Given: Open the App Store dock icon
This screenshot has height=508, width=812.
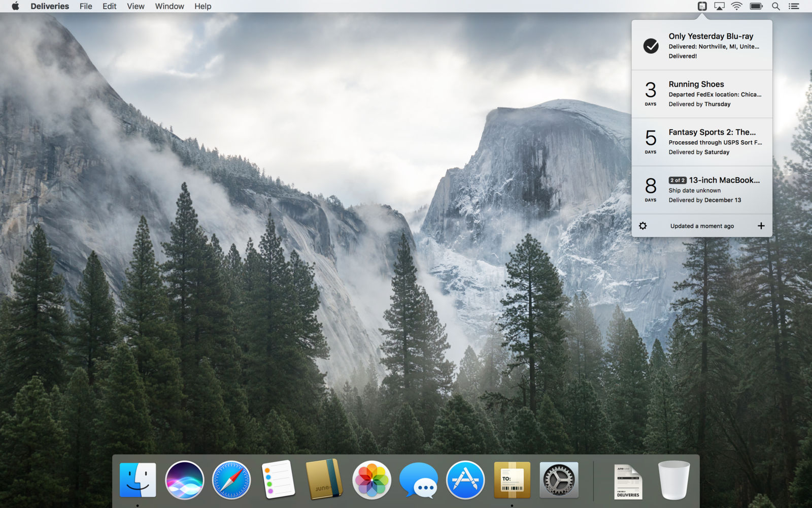Looking at the screenshot, I should coord(465,480).
